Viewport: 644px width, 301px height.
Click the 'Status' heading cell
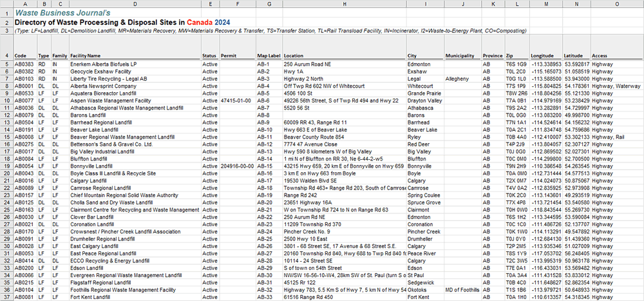[211, 48]
